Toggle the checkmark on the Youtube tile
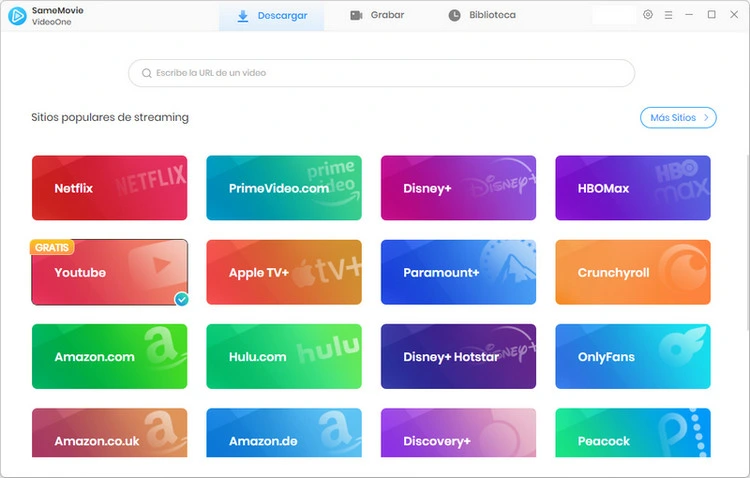750x478 pixels. click(x=181, y=298)
